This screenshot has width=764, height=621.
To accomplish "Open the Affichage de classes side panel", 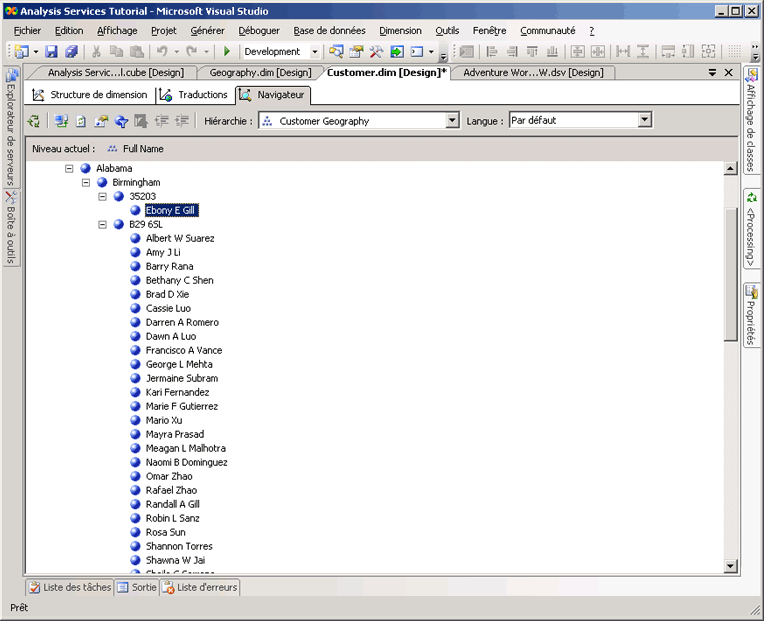I will [x=752, y=120].
